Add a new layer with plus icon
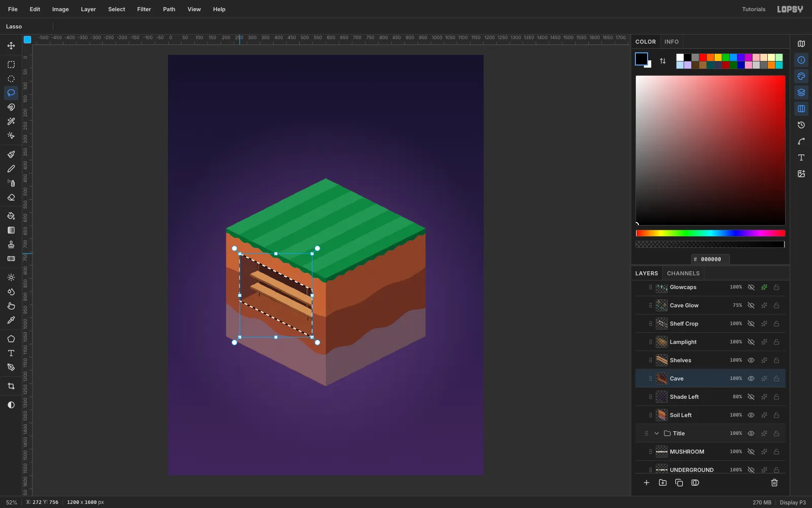The height and width of the screenshot is (508, 812). (647, 483)
